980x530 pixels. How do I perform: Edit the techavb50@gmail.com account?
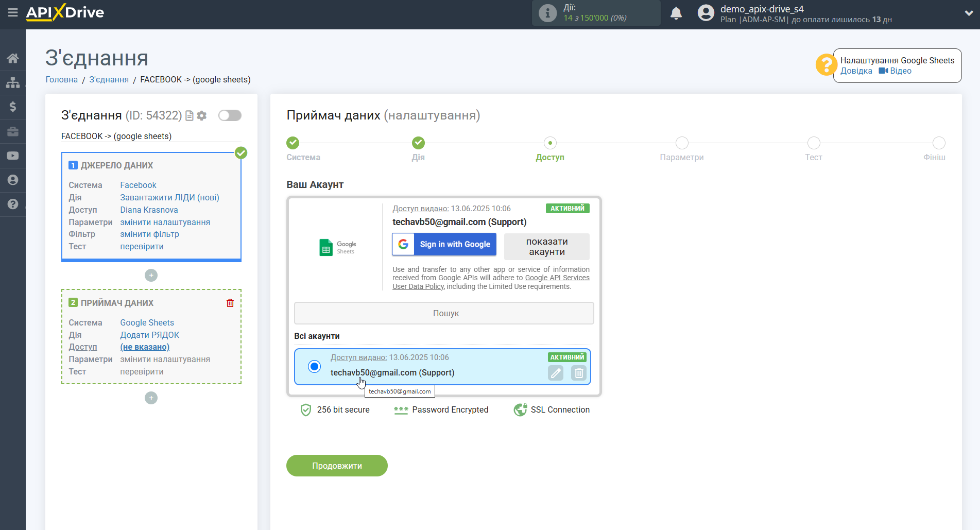[556, 373]
